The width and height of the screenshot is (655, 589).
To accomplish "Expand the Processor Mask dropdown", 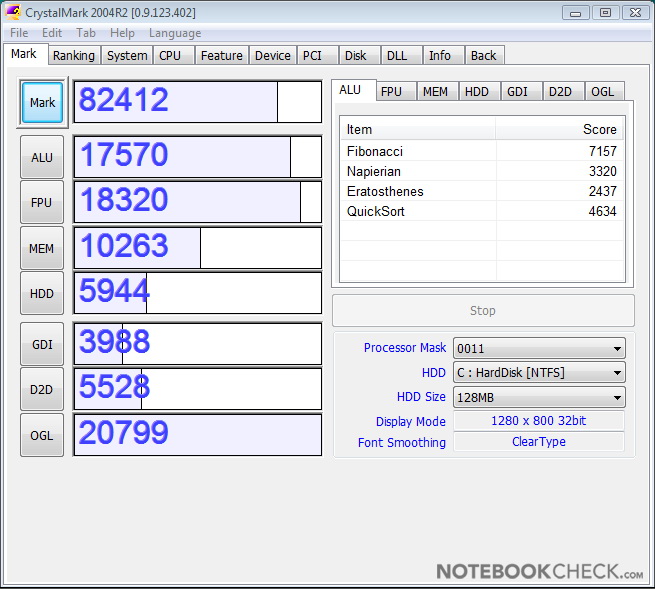I will pos(539,348).
